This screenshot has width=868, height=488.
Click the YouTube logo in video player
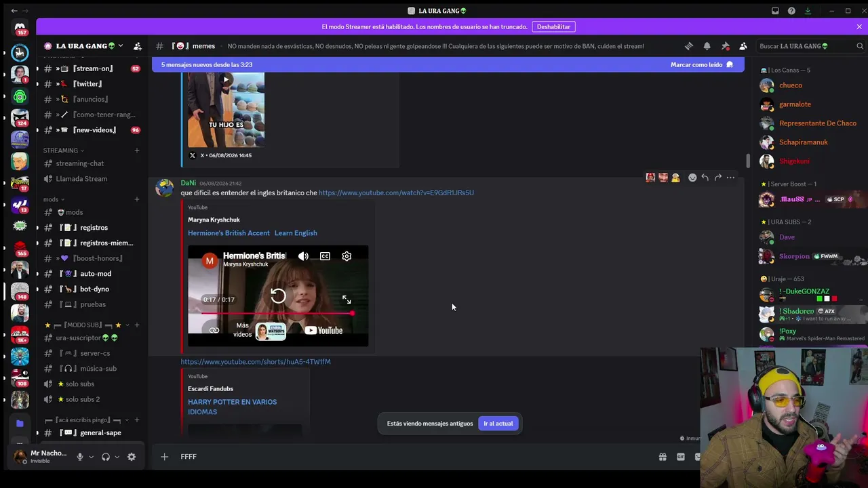(x=323, y=331)
